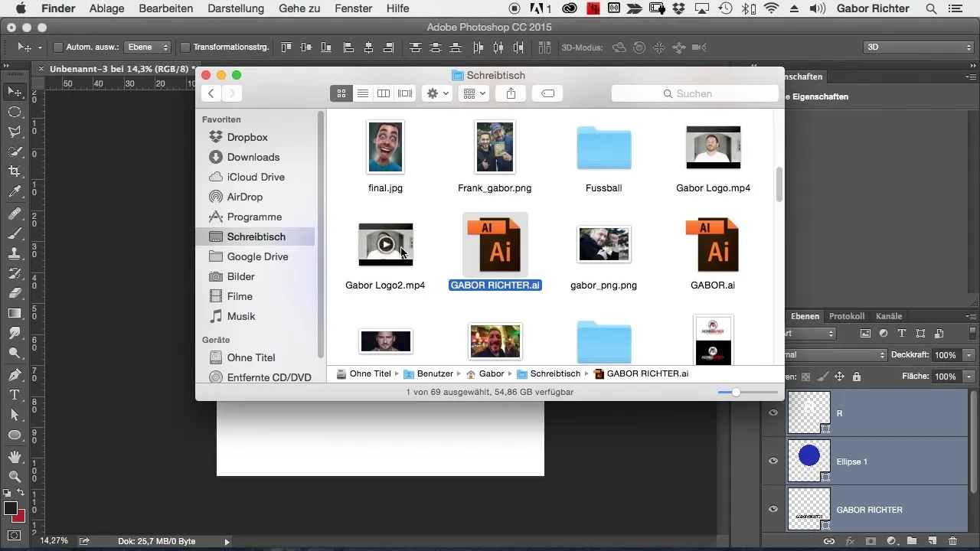Select the Brush tool
The image size is (980, 551).
15,233
